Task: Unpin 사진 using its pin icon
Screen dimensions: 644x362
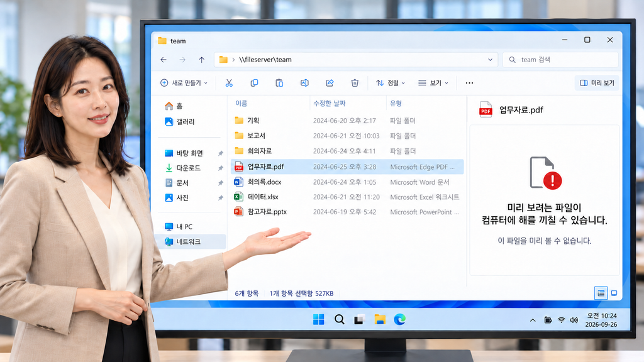Action: [221, 198]
